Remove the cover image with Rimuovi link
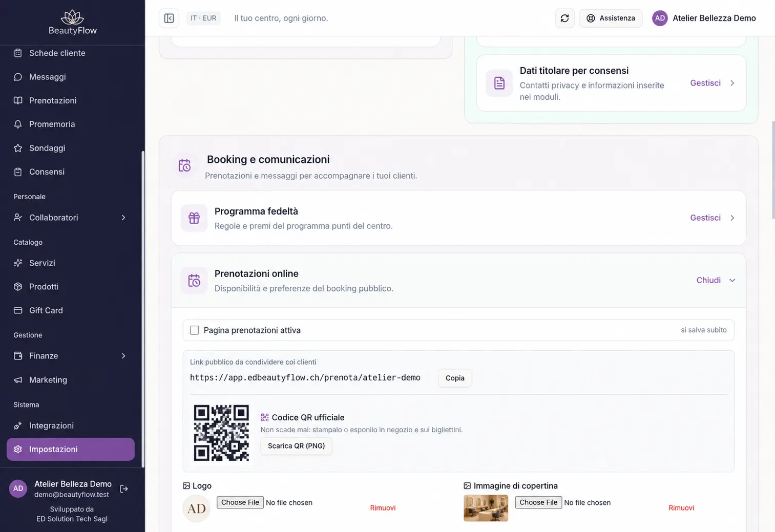Viewport: 775px width, 532px height. pyautogui.click(x=681, y=508)
